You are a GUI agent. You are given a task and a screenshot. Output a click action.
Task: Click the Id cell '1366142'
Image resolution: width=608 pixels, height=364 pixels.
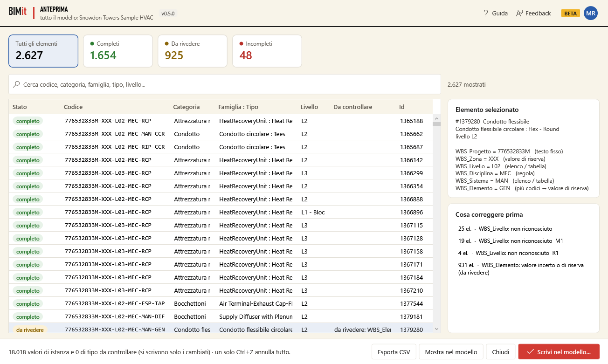[411, 160]
